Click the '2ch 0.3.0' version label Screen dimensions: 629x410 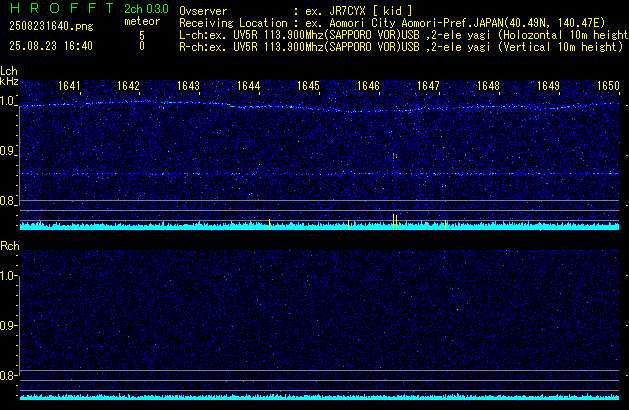[146, 8]
